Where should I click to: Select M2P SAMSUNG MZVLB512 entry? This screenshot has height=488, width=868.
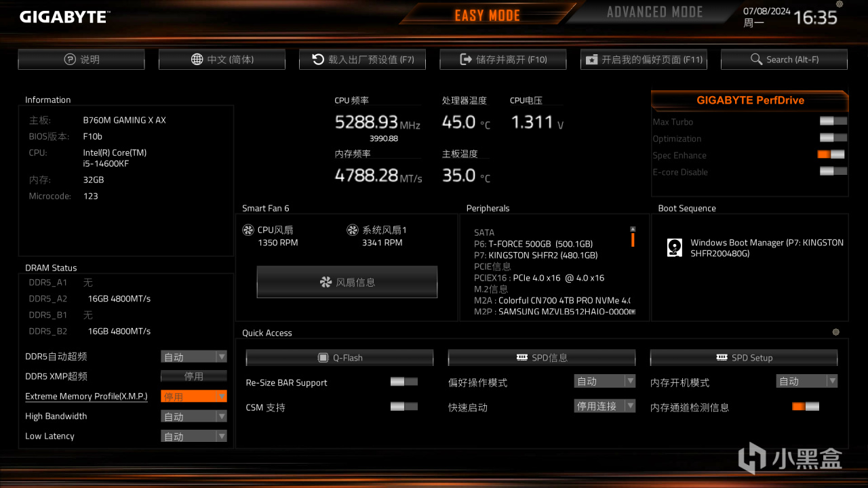click(552, 312)
